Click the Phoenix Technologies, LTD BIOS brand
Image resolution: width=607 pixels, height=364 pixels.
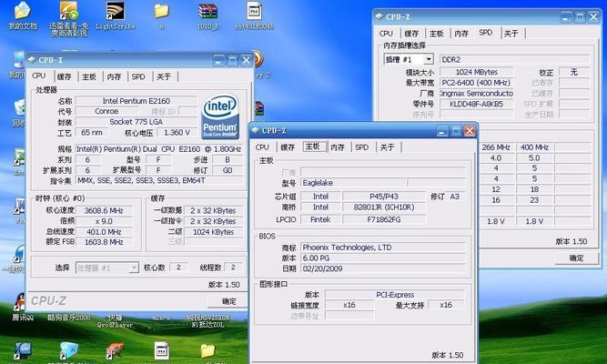pyautogui.click(x=383, y=248)
